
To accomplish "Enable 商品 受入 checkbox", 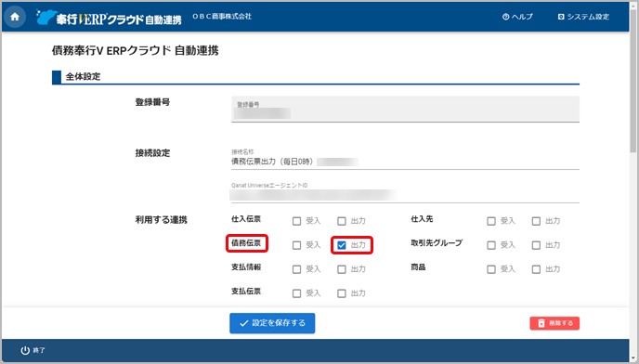I will tap(491, 269).
